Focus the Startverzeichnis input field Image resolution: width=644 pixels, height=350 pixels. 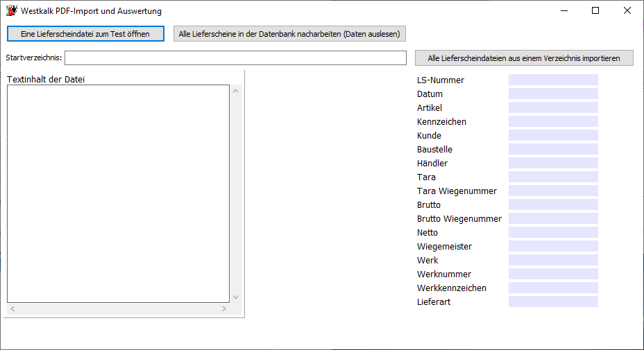pos(235,58)
